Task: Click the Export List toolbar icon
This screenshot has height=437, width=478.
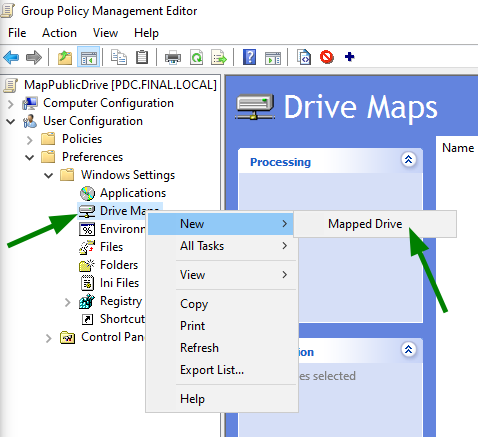Action: (x=219, y=57)
